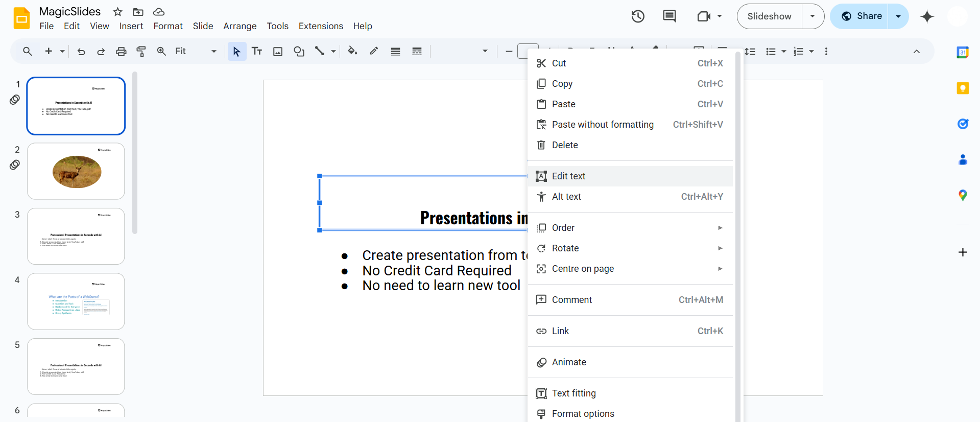Open version history clock icon

point(637,16)
